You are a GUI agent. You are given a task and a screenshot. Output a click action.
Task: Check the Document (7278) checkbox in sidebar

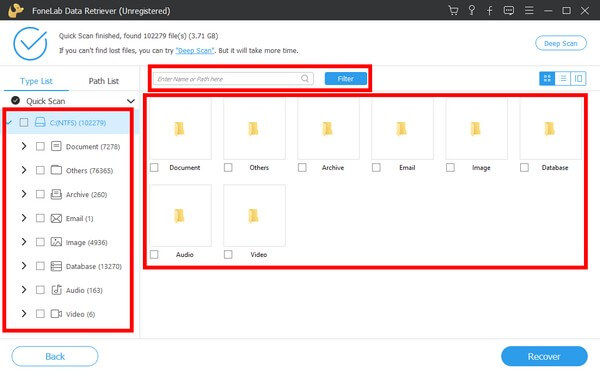point(40,146)
